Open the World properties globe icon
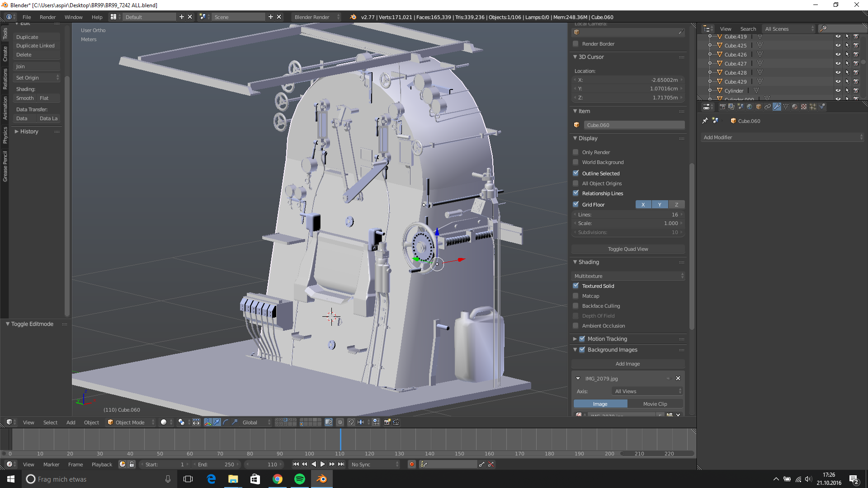The height and width of the screenshot is (488, 868). click(x=750, y=107)
